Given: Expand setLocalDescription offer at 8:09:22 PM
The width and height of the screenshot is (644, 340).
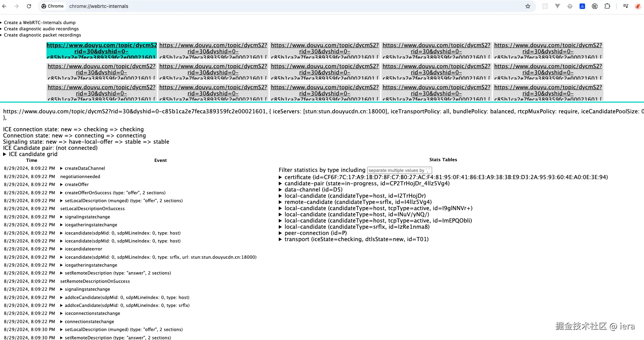Looking at the screenshot, I should tap(121, 201).
